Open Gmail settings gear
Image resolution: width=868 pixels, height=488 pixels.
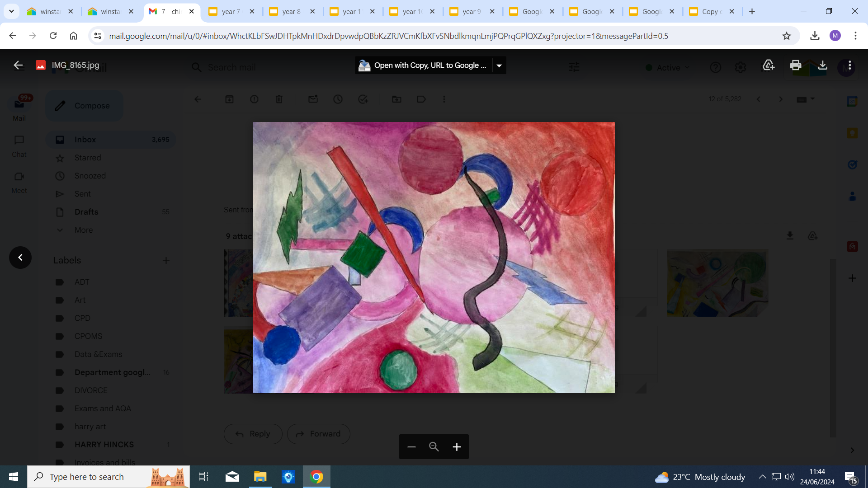pyautogui.click(x=740, y=67)
